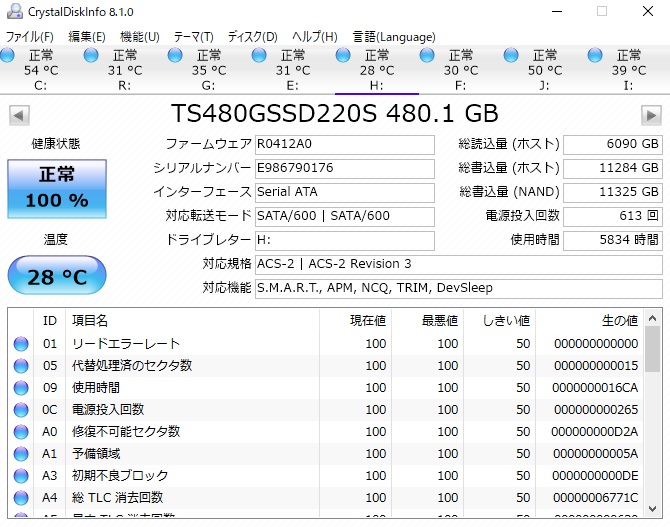This screenshot has width=670, height=527.
Task: Click the firmware field R0412A0
Action: point(345,144)
